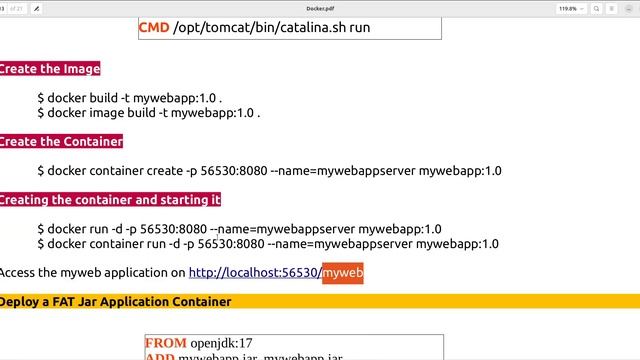
Task: Click the 'Deploy a FAT Jar Application Container' heading
Action: pos(116,302)
